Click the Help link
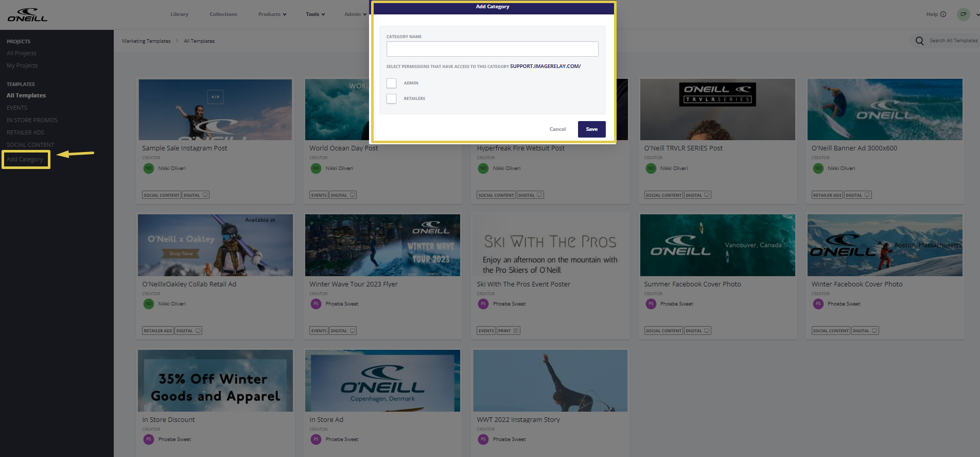 point(932,14)
